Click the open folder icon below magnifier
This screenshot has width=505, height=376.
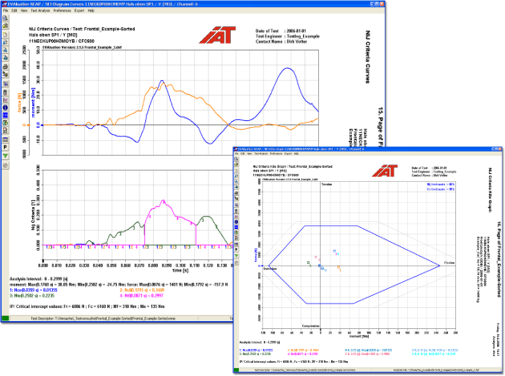(x=5, y=26)
